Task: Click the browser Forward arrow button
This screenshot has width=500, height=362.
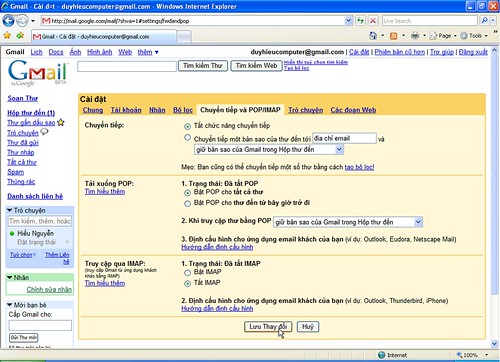Action: pos(22,21)
